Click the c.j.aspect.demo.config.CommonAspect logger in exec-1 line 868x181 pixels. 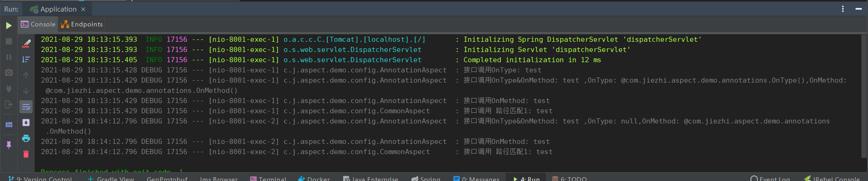[357, 111]
